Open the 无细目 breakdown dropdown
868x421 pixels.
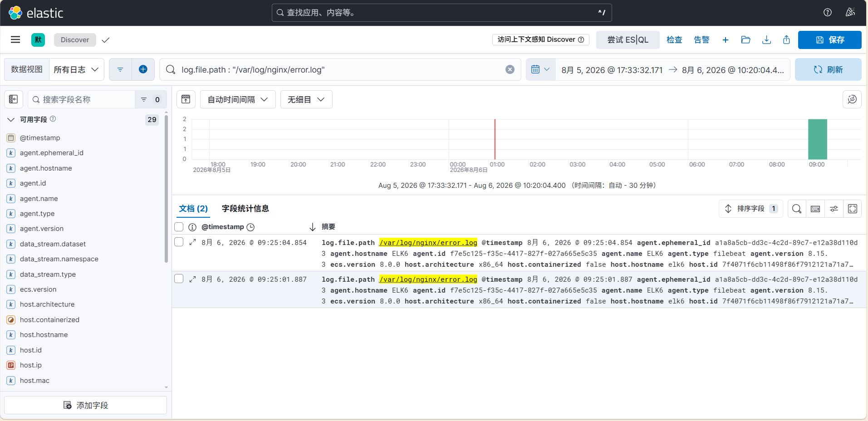point(306,99)
